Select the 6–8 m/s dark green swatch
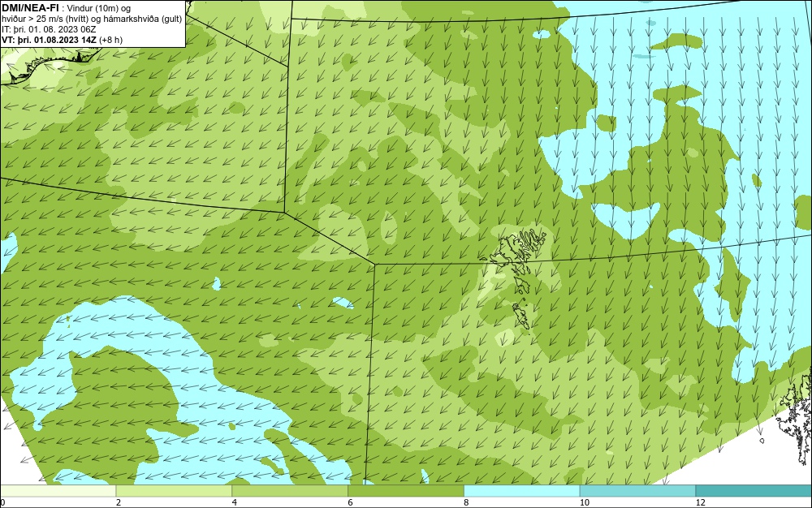Screen dimensions: 812x508 406,491
